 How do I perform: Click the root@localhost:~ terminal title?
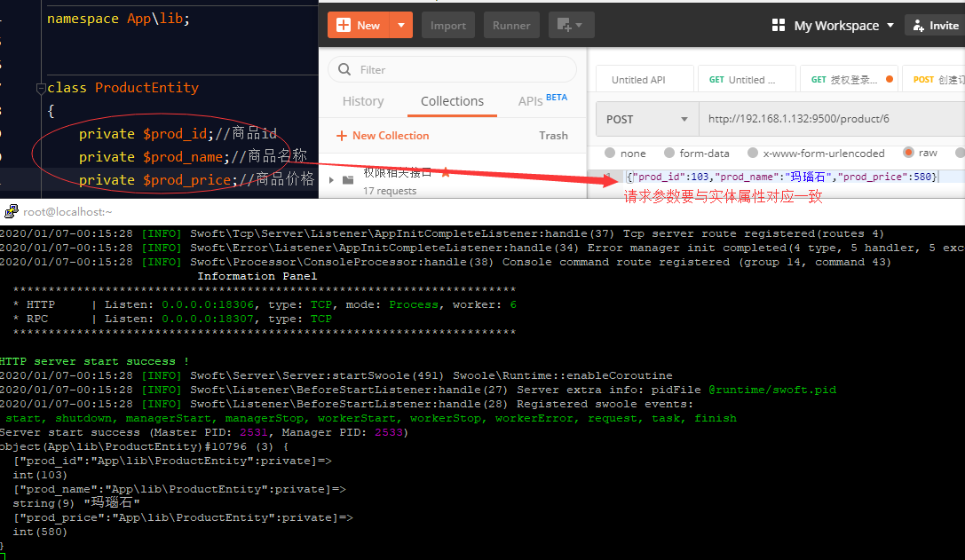[x=67, y=212]
